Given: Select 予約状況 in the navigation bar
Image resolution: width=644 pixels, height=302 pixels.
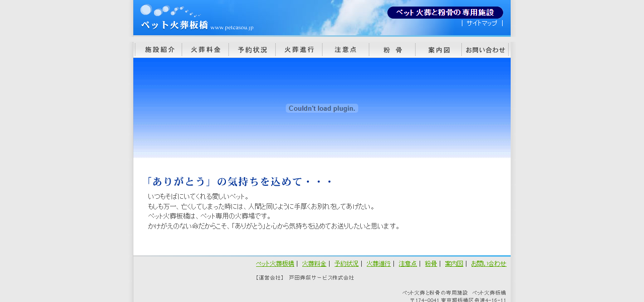Looking at the screenshot, I should [253, 50].
